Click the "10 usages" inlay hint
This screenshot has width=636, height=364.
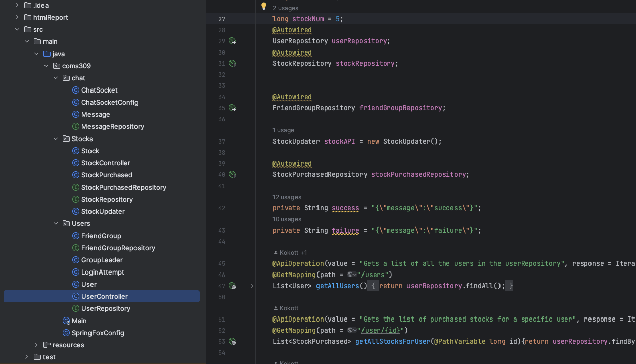coord(287,219)
